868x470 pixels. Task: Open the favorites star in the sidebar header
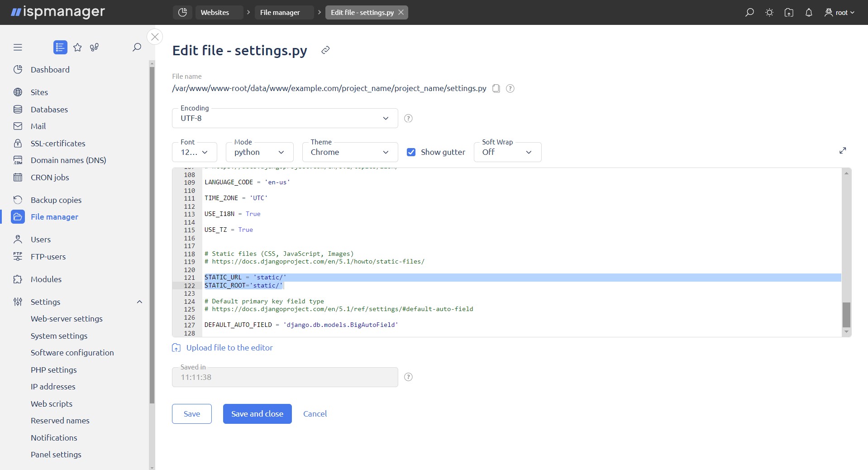[x=77, y=47]
